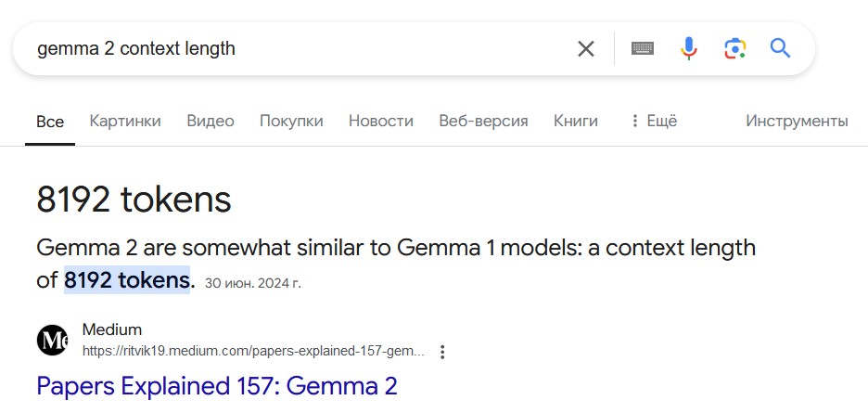The width and height of the screenshot is (868, 413).
Task: Open the Инструменты search tools
Action: point(797,121)
